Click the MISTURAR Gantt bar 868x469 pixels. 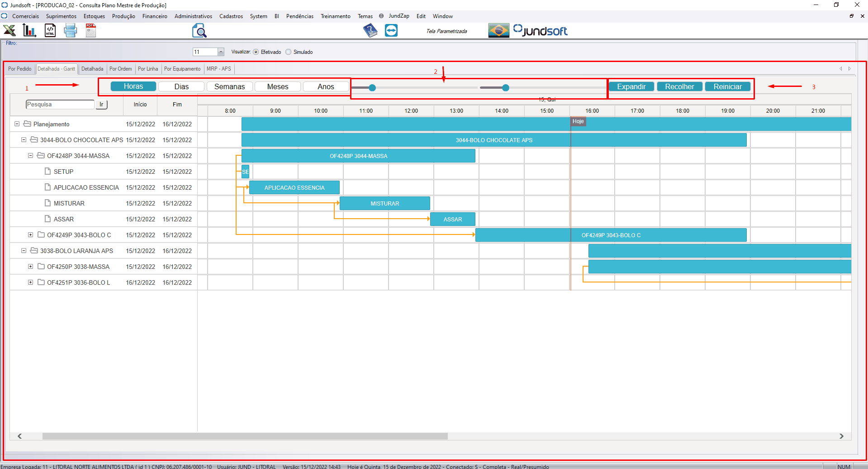pos(385,203)
